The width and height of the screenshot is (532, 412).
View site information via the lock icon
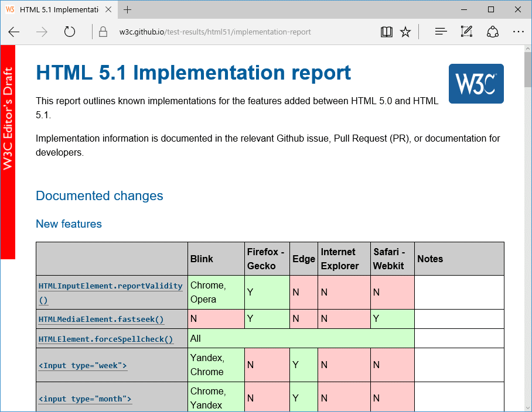click(103, 32)
